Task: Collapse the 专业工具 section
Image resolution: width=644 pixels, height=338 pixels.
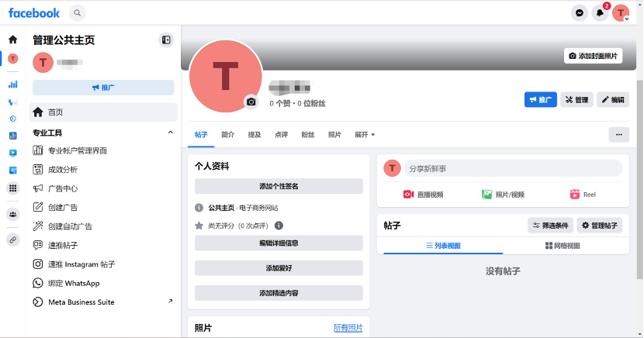Action: point(171,133)
